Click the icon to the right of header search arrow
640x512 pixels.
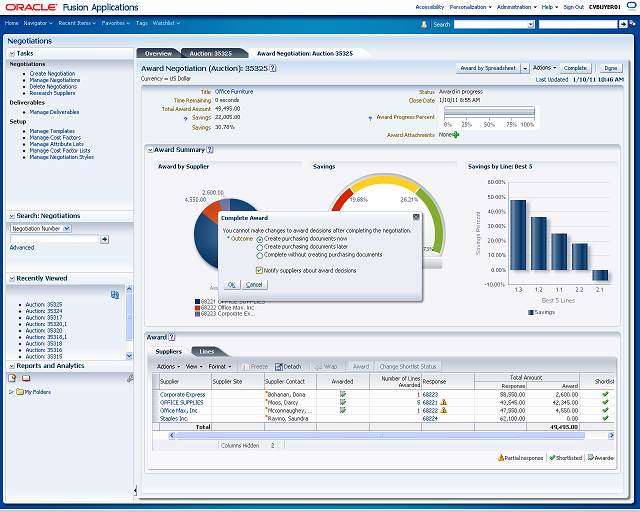(x=632, y=24)
